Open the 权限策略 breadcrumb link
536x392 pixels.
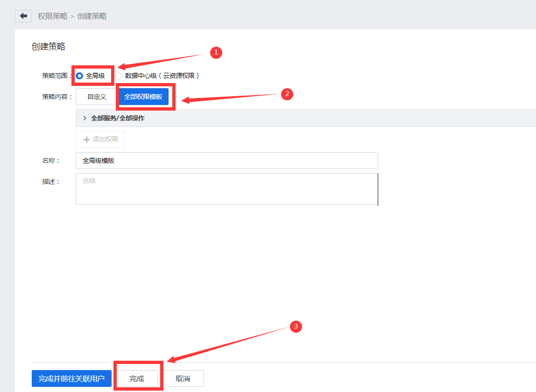pyautogui.click(x=53, y=16)
